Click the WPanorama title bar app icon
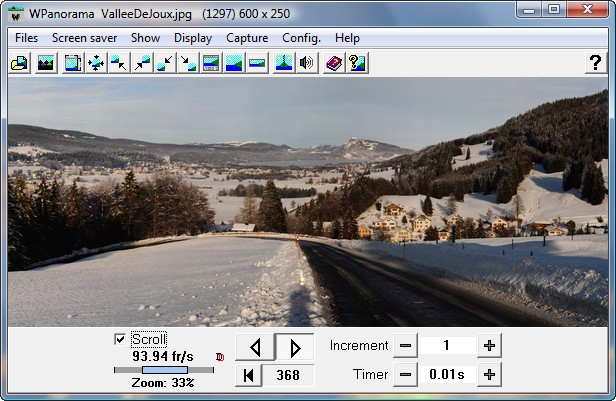 16,14
